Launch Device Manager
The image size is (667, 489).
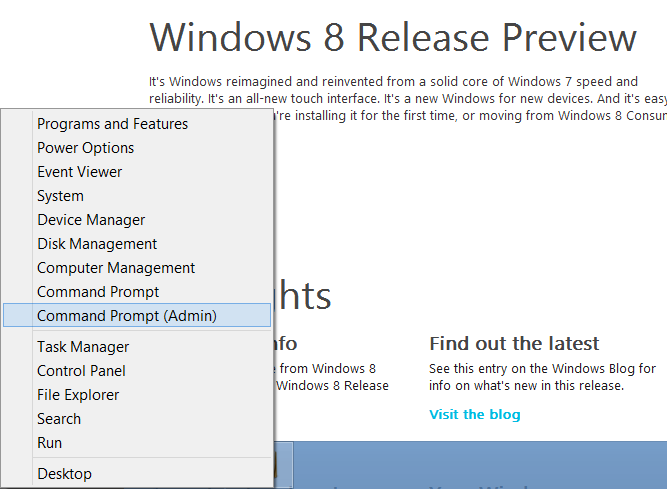(x=137, y=220)
